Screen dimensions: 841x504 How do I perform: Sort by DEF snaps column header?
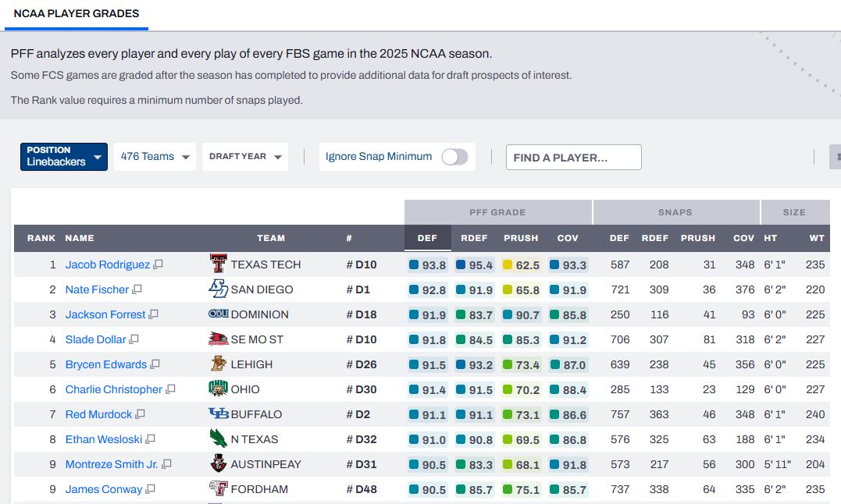[x=619, y=238]
